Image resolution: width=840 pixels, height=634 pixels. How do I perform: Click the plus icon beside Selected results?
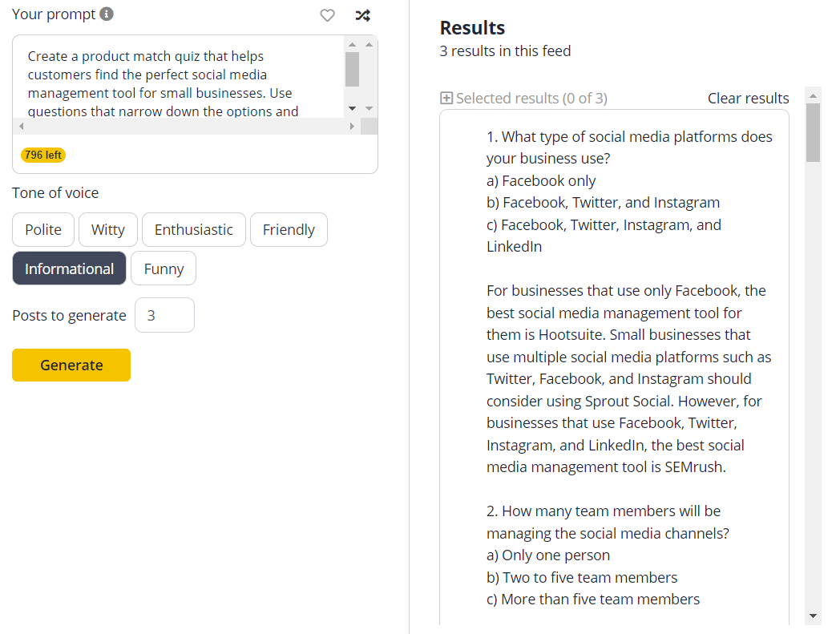[x=445, y=98]
